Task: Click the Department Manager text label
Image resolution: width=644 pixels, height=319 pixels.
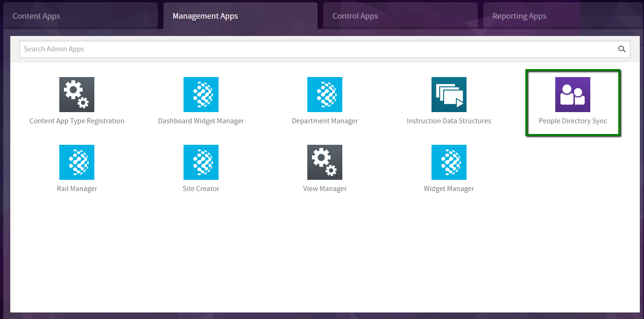Action: point(325,121)
